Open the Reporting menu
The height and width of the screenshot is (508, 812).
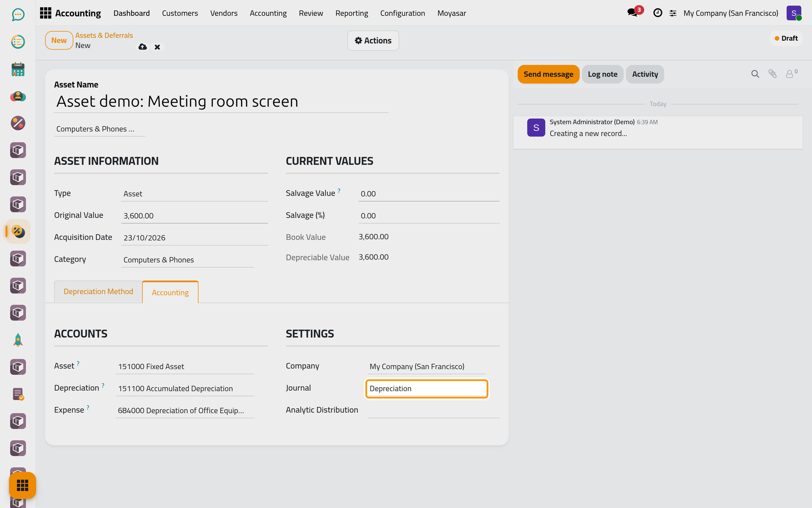click(x=351, y=13)
